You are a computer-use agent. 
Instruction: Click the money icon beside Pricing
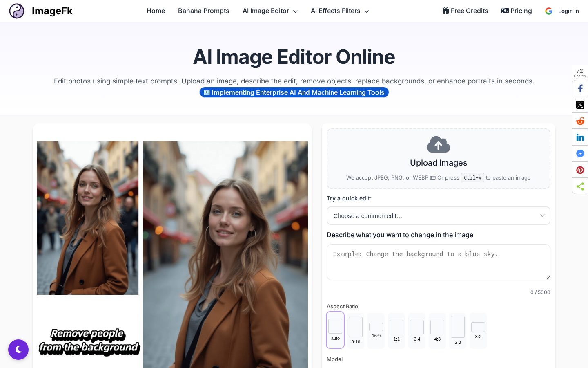click(x=505, y=11)
